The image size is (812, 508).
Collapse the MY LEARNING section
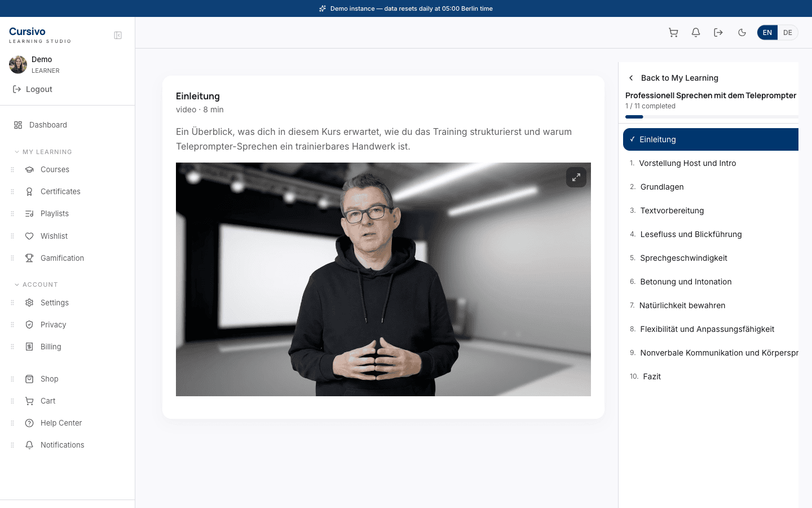tap(16, 151)
